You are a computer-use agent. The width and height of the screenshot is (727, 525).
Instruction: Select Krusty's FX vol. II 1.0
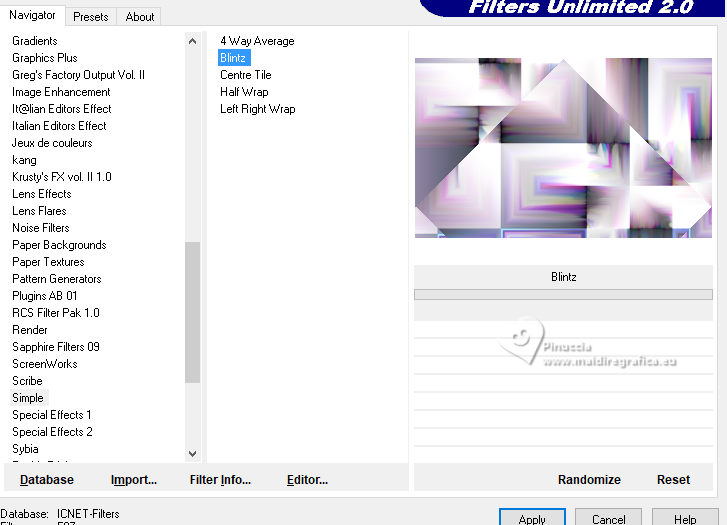62,177
